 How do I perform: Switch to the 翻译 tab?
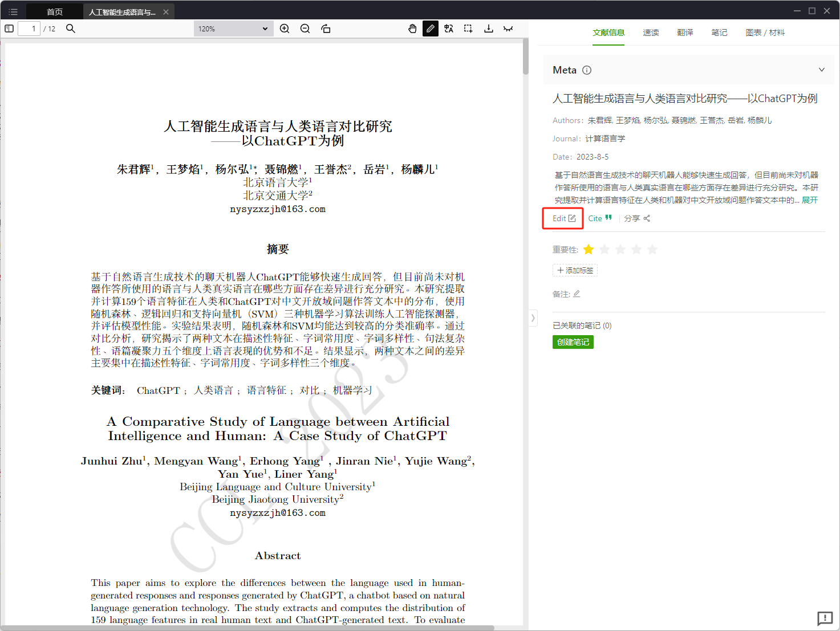pos(685,32)
